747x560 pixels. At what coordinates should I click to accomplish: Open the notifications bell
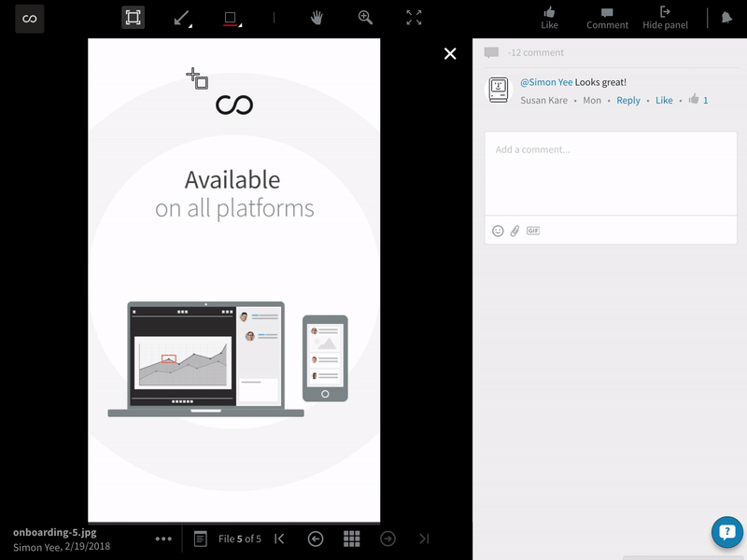click(726, 18)
